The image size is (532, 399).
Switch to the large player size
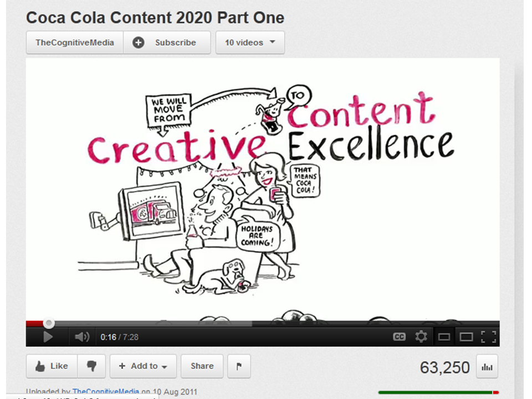pos(466,336)
